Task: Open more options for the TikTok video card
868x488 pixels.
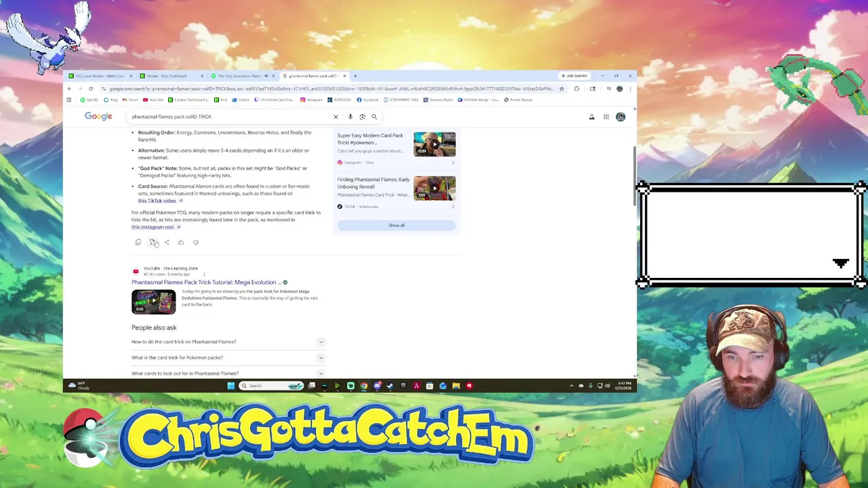Action: point(453,207)
